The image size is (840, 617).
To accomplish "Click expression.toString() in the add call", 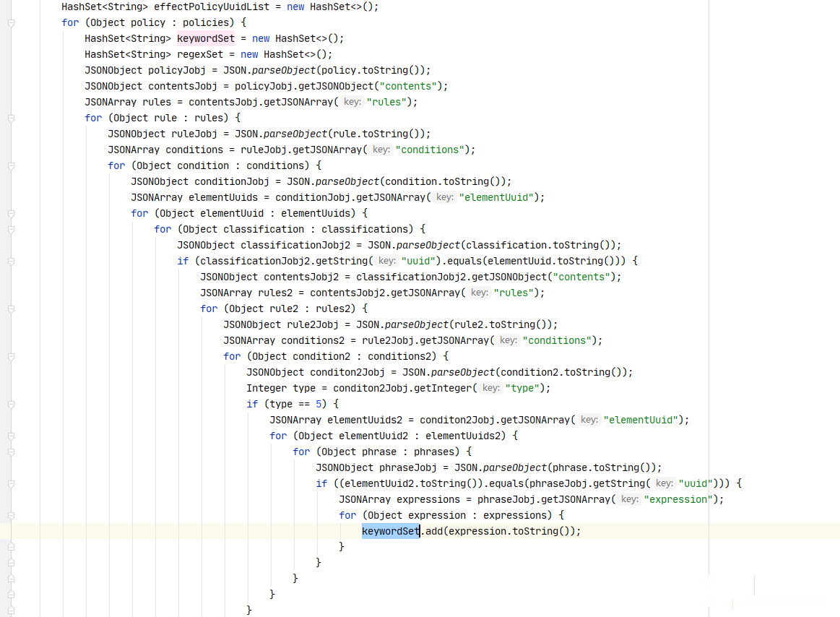I will pyautogui.click(x=512, y=531).
